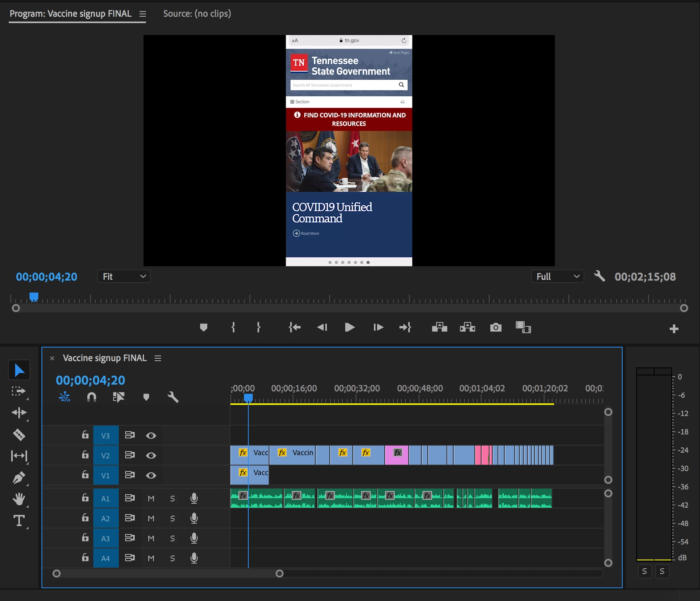
Task: Open the Fit zoom level dropdown
Action: point(124,276)
